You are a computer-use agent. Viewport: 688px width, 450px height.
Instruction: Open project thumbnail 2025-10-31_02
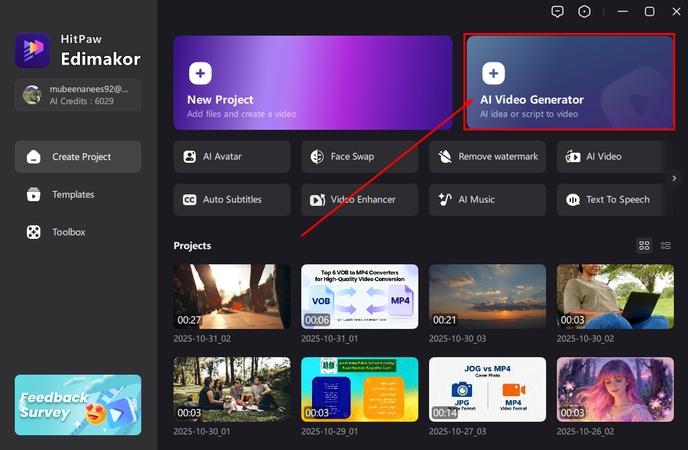(x=232, y=296)
